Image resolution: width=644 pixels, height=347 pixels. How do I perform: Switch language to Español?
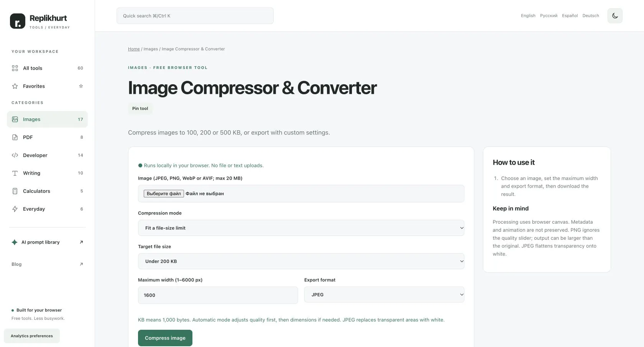pos(570,16)
